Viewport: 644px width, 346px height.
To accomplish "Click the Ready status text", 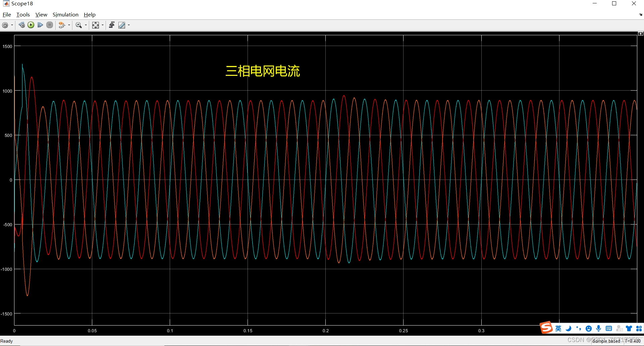I will tap(6, 341).
